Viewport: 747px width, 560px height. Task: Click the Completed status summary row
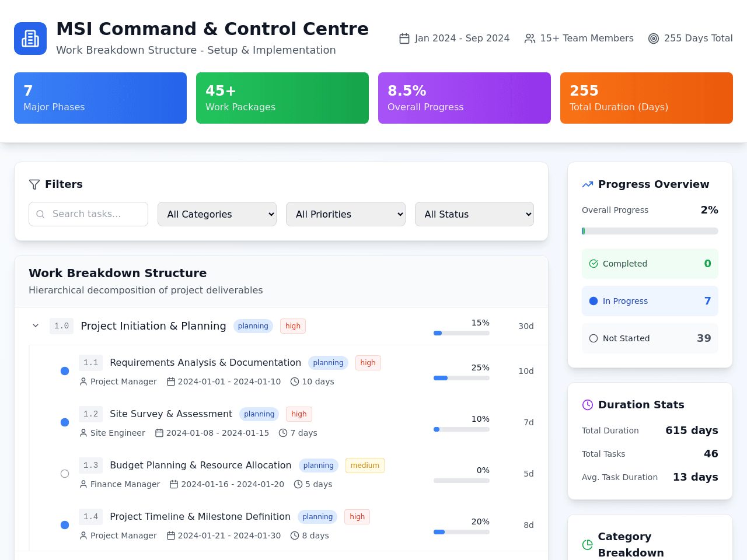[650, 264]
